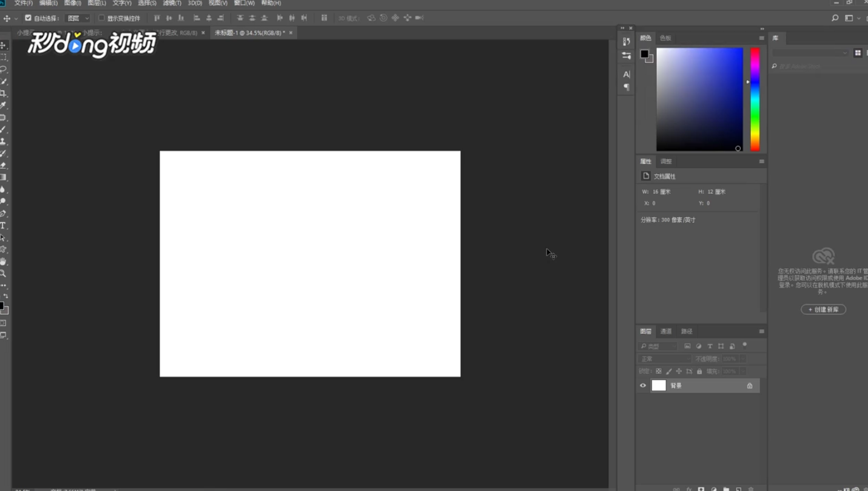Toggle 自动选择 auto-select checkbox

[x=28, y=18]
